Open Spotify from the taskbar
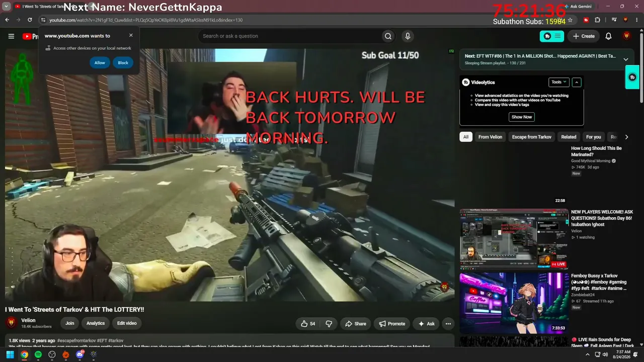 38,354
